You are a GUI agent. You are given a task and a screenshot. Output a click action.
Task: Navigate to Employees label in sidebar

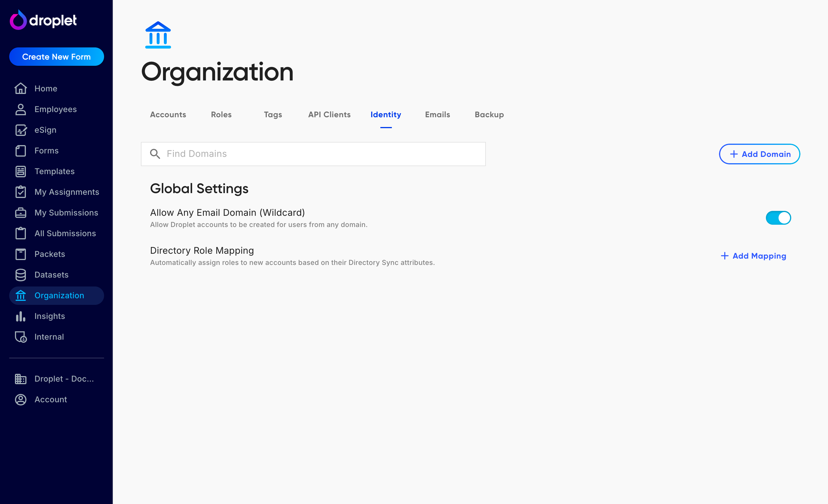55,109
